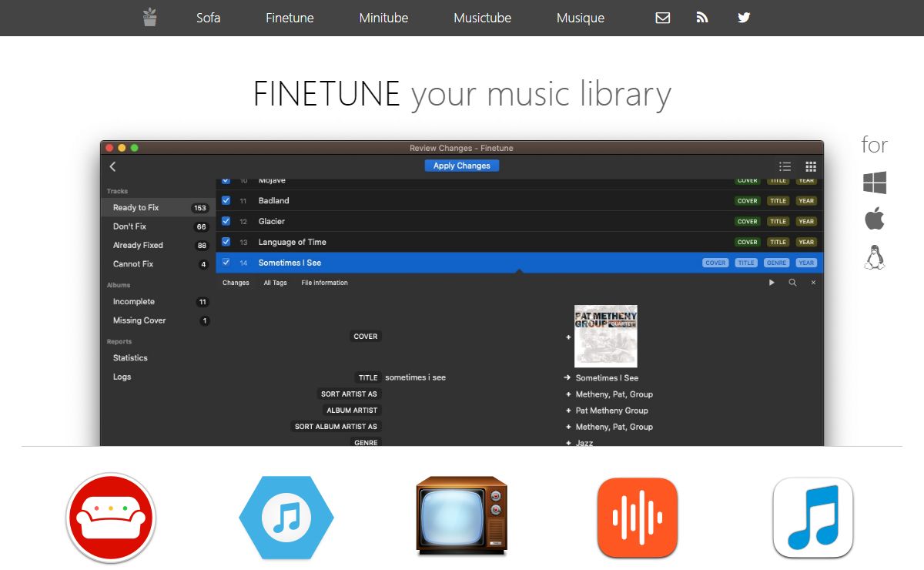Image resolution: width=924 pixels, height=570 pixels.
Task: Click TITLE tag on Glacier row
Action: 778,222
